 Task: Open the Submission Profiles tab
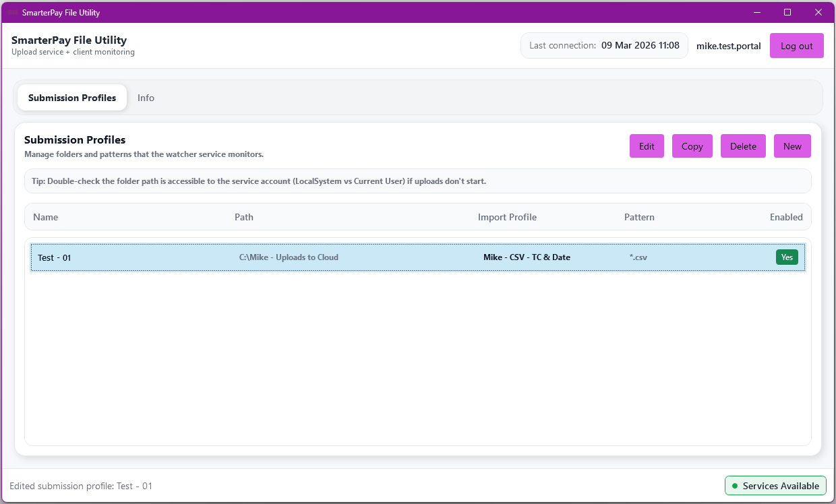[x=72, y=98]
